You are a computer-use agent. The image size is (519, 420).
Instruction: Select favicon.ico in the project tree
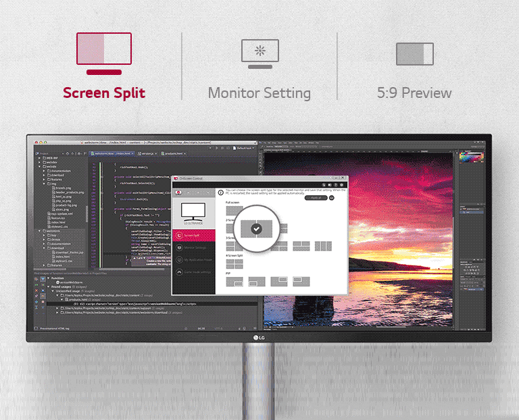pos(56,218)
